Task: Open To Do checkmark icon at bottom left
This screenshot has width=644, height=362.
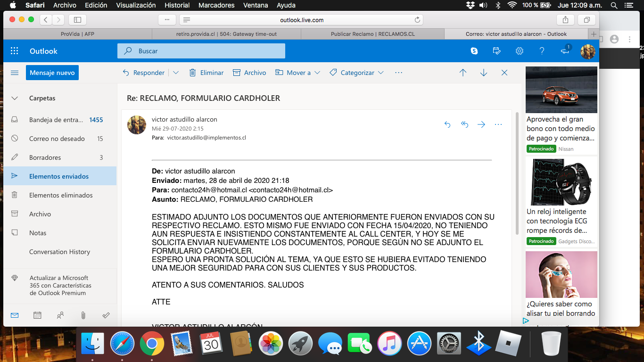Action: 106,315
